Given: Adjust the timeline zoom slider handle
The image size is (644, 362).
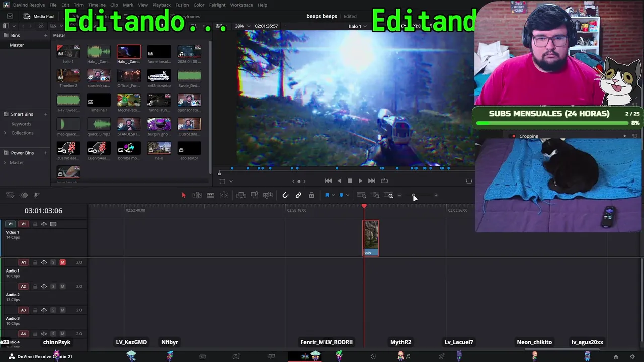Looking at the screenshot, I should tap(413, 195).
